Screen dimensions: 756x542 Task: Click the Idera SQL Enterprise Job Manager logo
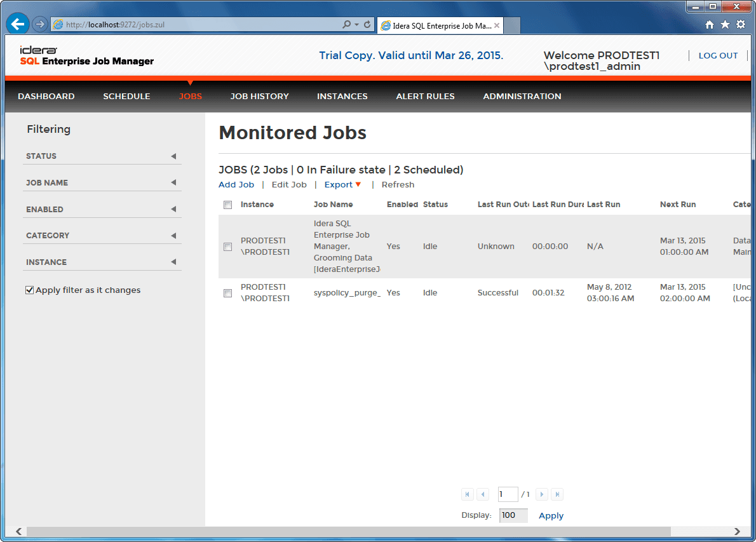[x=87, y=56]
